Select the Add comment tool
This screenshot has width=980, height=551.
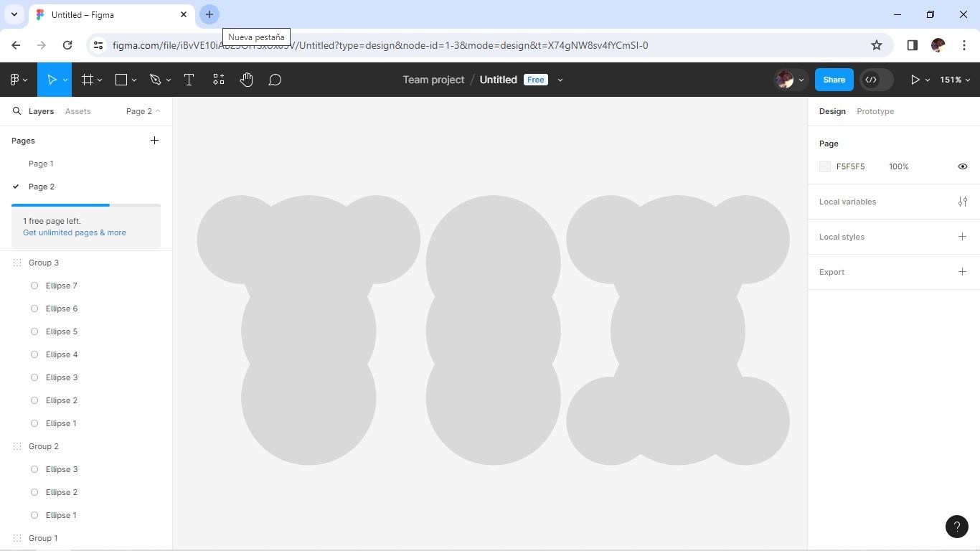pyautogui.click(x=275, y=80)
